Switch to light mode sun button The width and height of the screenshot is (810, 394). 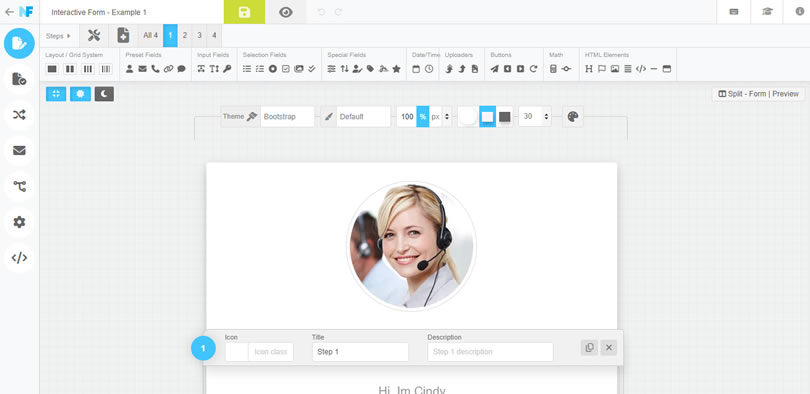pyautogui.click(x=80, y=94)
